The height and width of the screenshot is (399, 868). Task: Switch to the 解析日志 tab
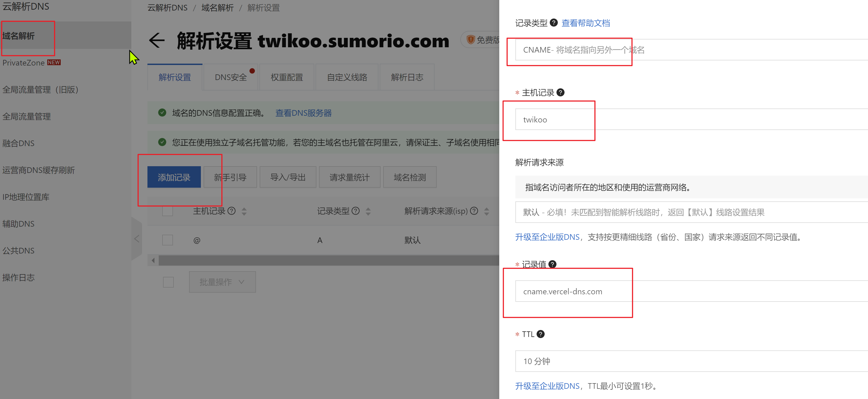coord(407,77)
